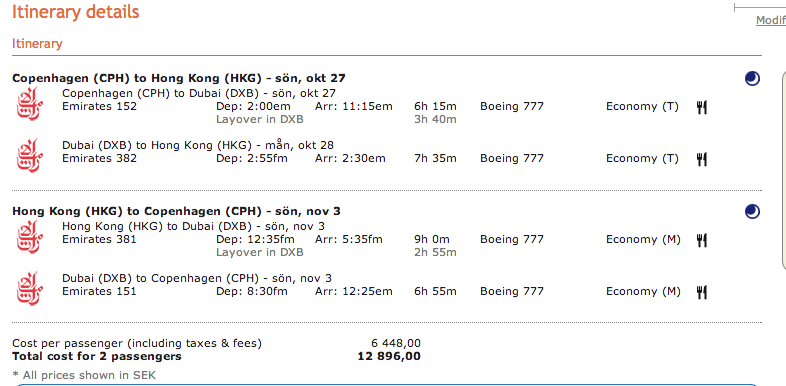786x386 pixels.
Task: Open the Modify link at top right
Action: point(771,20)
